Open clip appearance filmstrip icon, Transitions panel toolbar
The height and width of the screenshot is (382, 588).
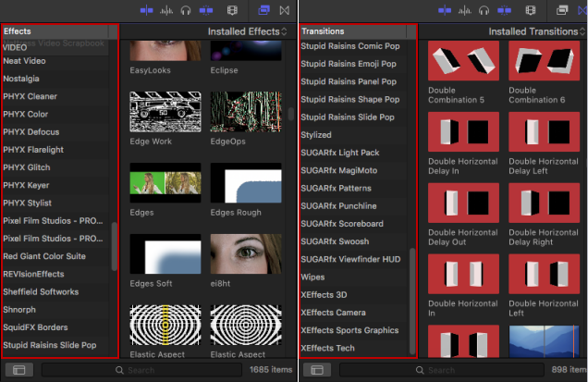coord(531,10)
